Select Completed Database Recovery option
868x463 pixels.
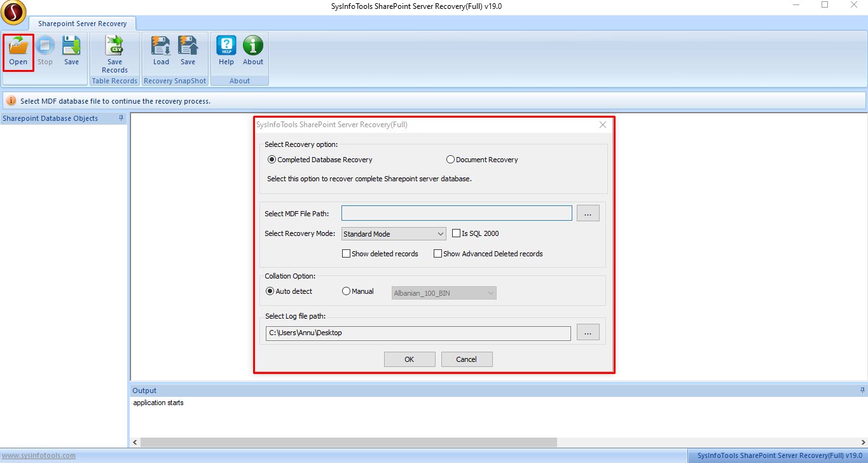(320, 160)
